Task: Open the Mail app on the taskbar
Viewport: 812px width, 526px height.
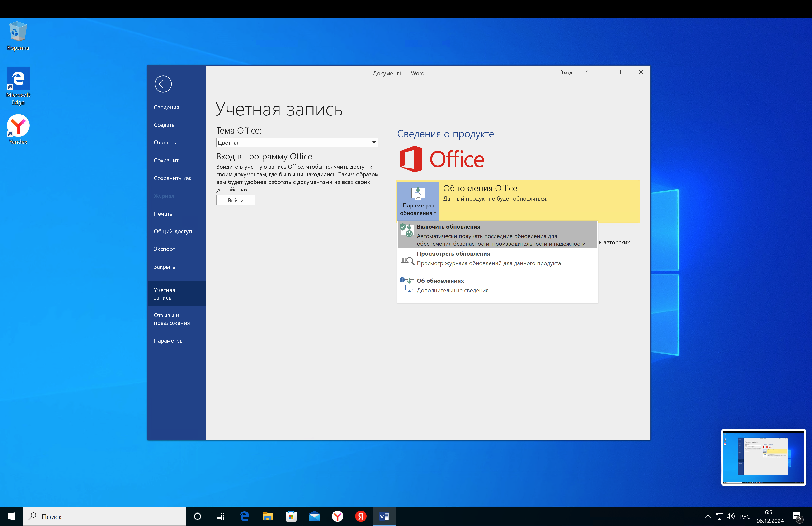Action: click(x=314, y=516)
